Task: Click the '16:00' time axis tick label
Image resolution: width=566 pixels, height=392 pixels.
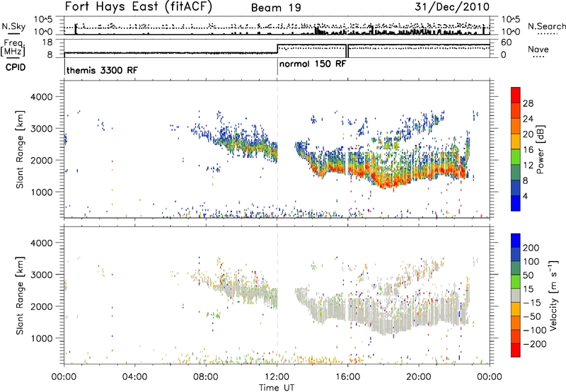Action: [x=347, y=377]
